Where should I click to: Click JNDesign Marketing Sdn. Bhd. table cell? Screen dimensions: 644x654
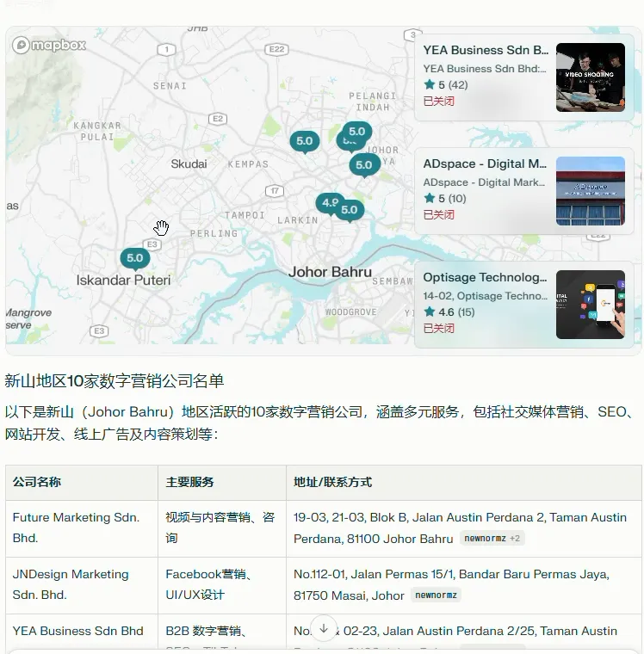(x=82, y=585)
